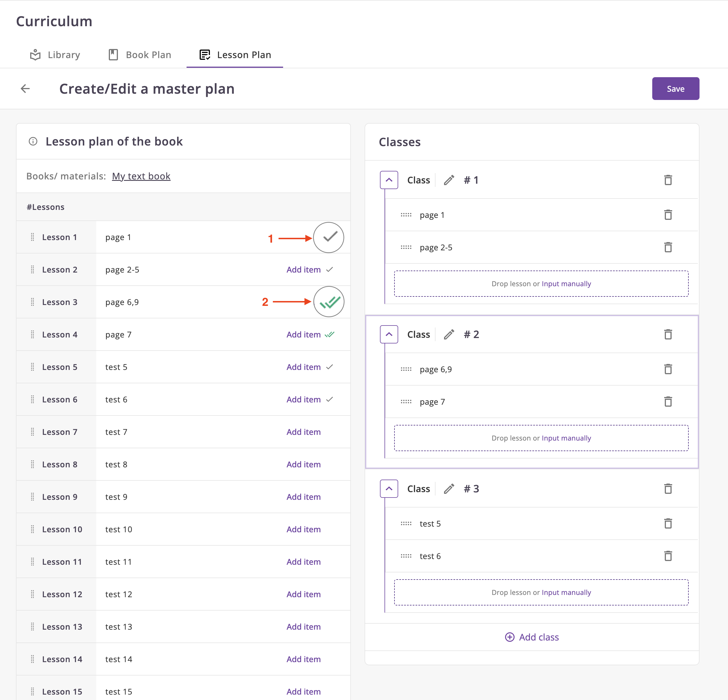Remove page 2-5 from Class #1
Screen dimensions: 728x700
[x=668, y=247]
